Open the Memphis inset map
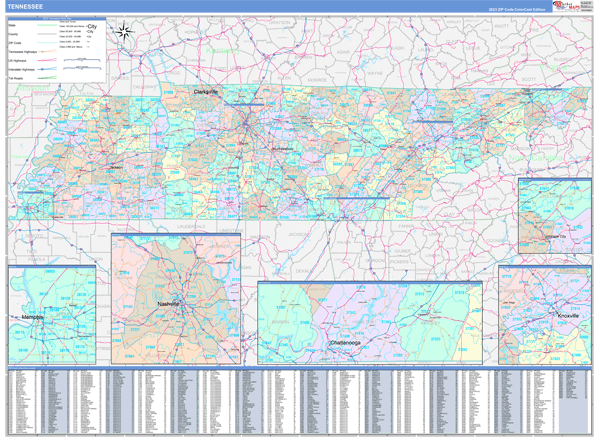 click(52, 315)
